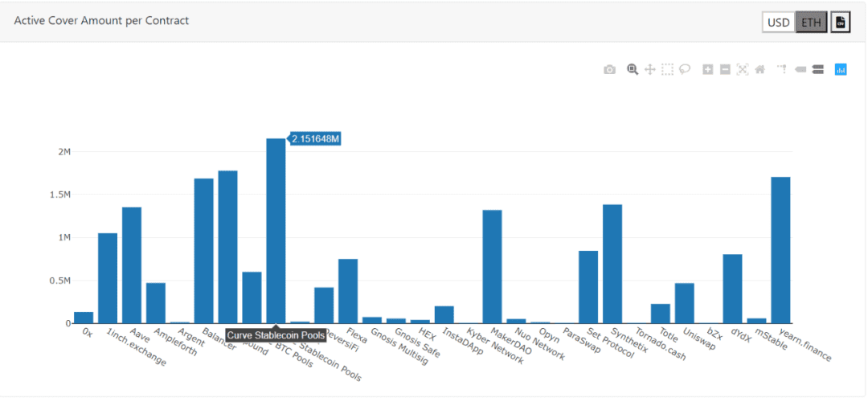The width and height of the screenshot is (868, 398).
Task: Reset axes with the home icon
Action: point(760,69)
